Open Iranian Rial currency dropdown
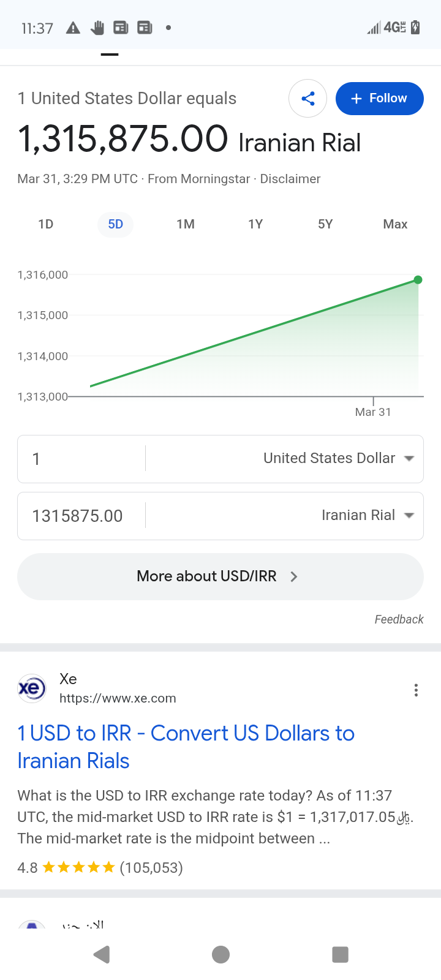The image size is (441, 980). [367, 515]
